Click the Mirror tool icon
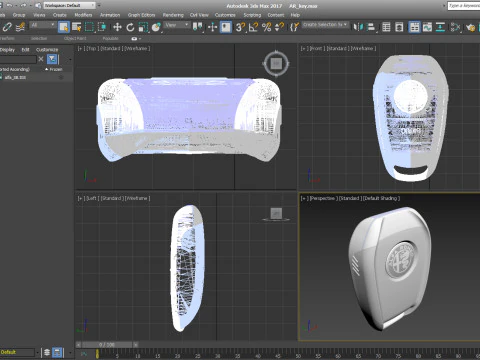The height and width of the screenshot is (360, 480). point(358,27)
